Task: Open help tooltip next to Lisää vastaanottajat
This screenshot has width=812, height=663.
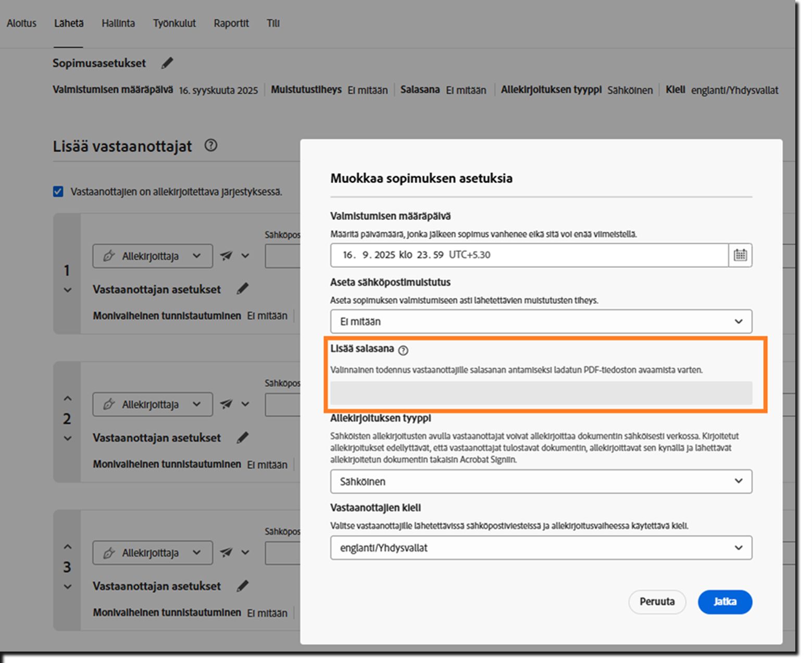Action: pyautogui.click(x=211, y=146)
